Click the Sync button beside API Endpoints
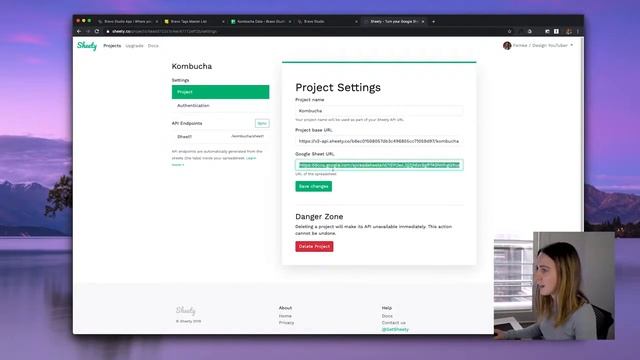The height and width of the screenshot is (360, 640). pos(262,123)
